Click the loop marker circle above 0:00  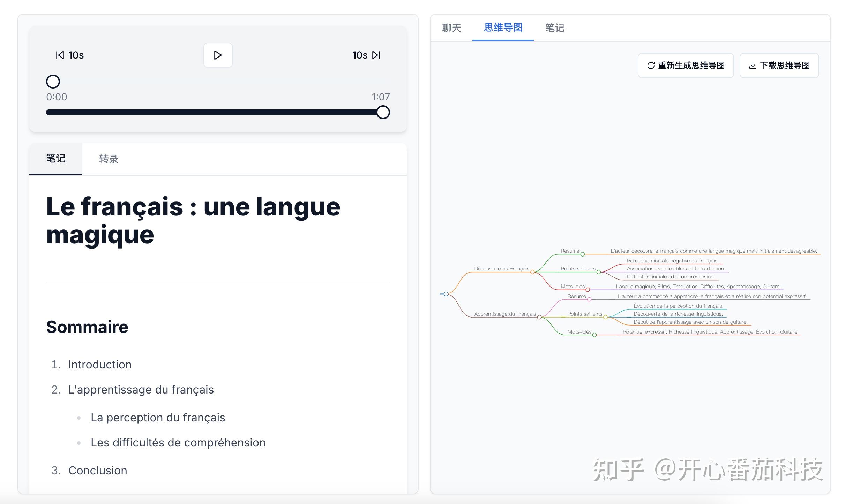[53, 81]
